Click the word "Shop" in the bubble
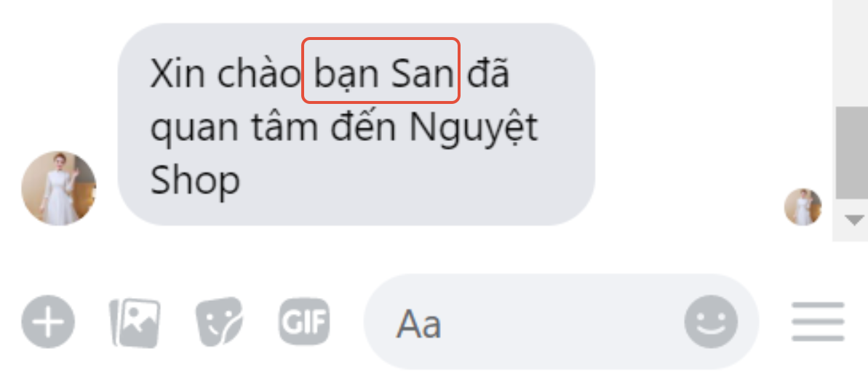Image resolution: width=868 pixels, height=375 pixels. [195, 180]
